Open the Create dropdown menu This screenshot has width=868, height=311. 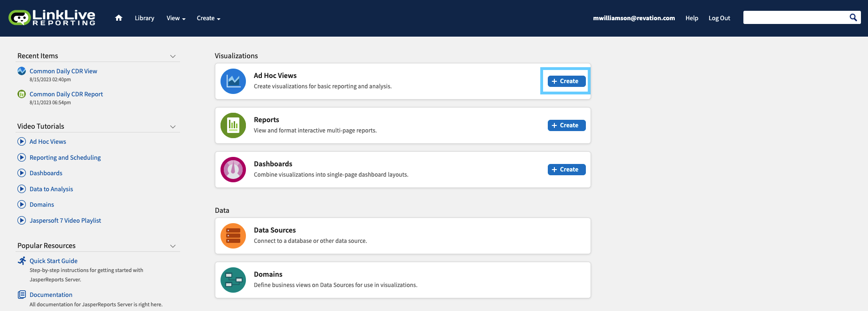pyautogui.click(x=208, y=18)
